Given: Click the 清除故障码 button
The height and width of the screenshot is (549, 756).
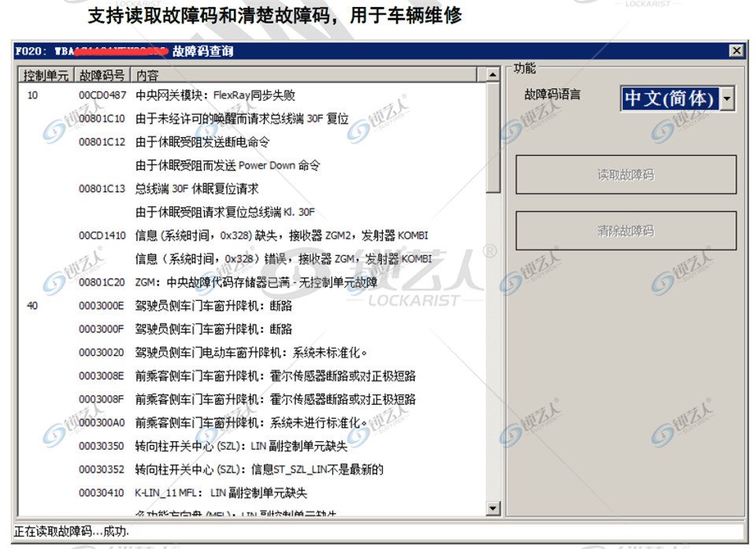Looking at the screenshot, I should [x=626, y=231].
